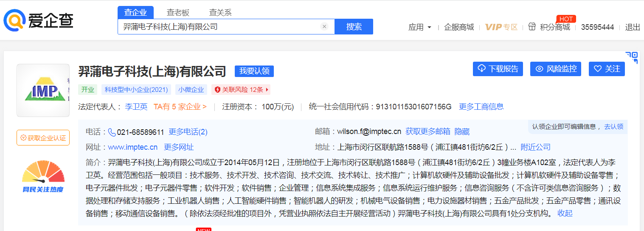The width and height of the screenshot is (644, 231).
Task: Open website www.imptec.cn
Action: point(133,147)
